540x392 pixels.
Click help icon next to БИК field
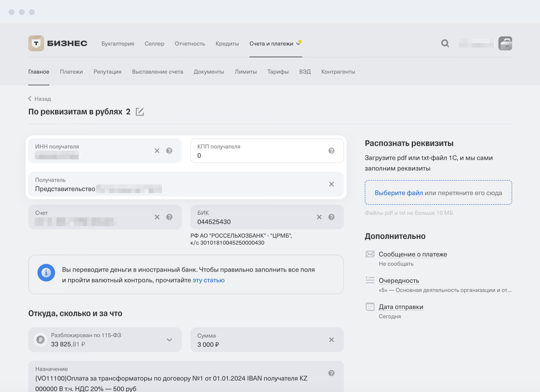tap(331, 217)
